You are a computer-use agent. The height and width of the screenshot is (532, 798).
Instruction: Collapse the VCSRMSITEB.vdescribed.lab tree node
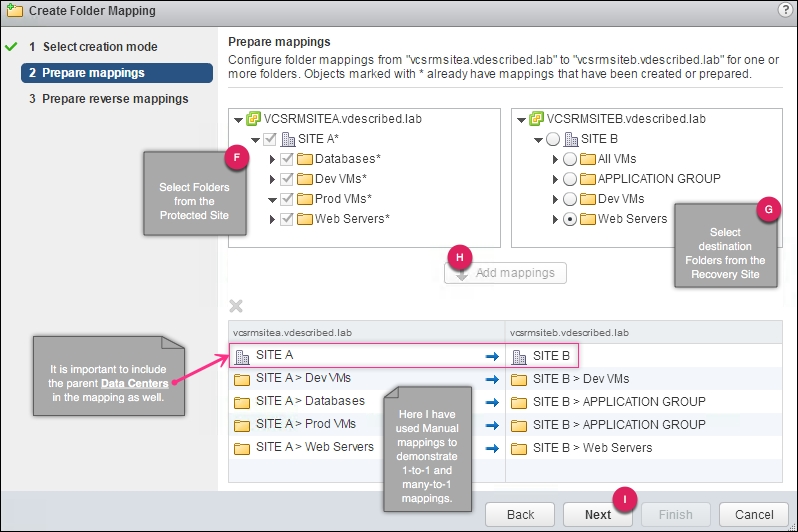coord(521,120)
